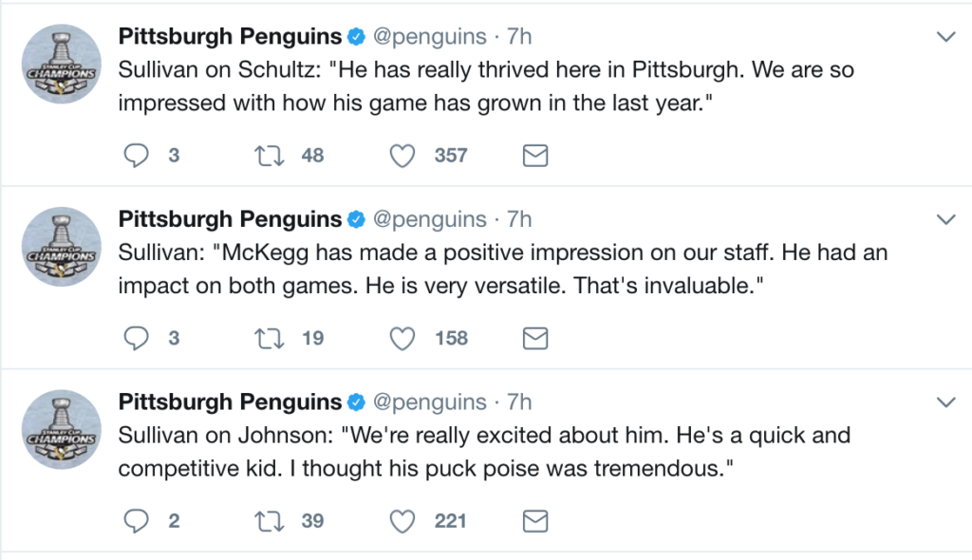Open Pittsburgh Penguins profile name on first tweet
The image size is (972, 560).
(x=230, y=37)
